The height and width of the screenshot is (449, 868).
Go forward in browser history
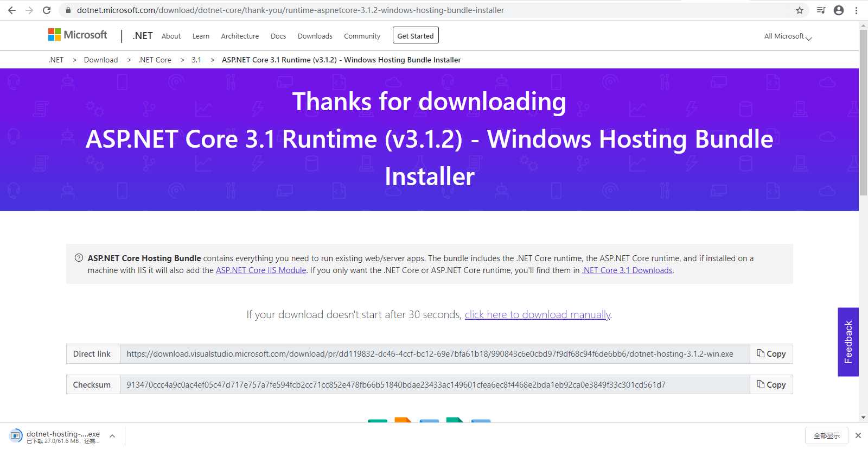[x=29, y=10]
